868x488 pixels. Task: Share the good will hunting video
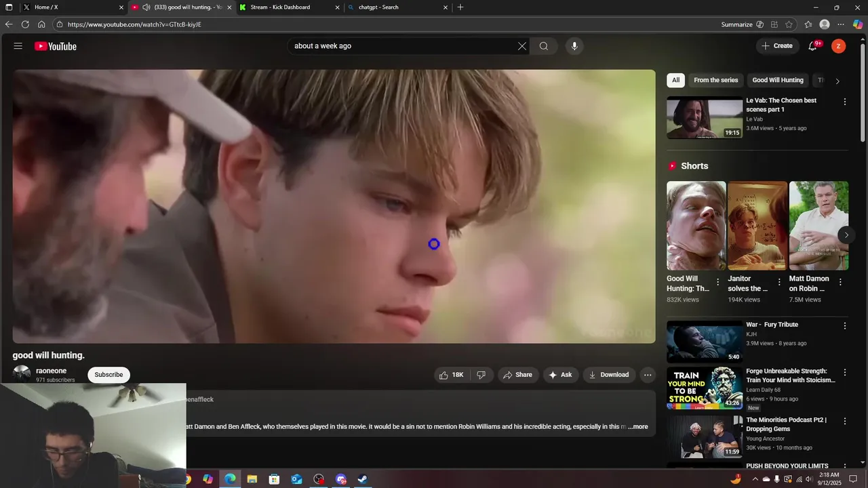(x=518, y=375)
